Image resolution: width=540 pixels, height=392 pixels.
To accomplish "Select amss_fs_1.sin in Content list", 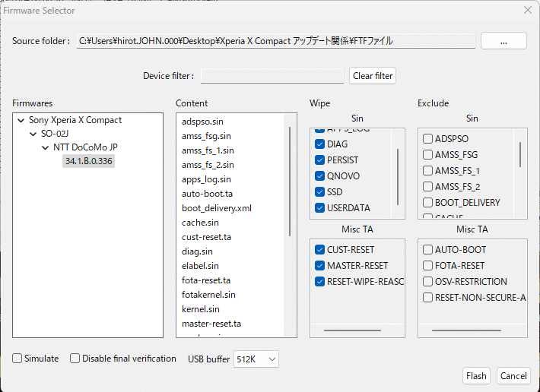I will (208, 150).
